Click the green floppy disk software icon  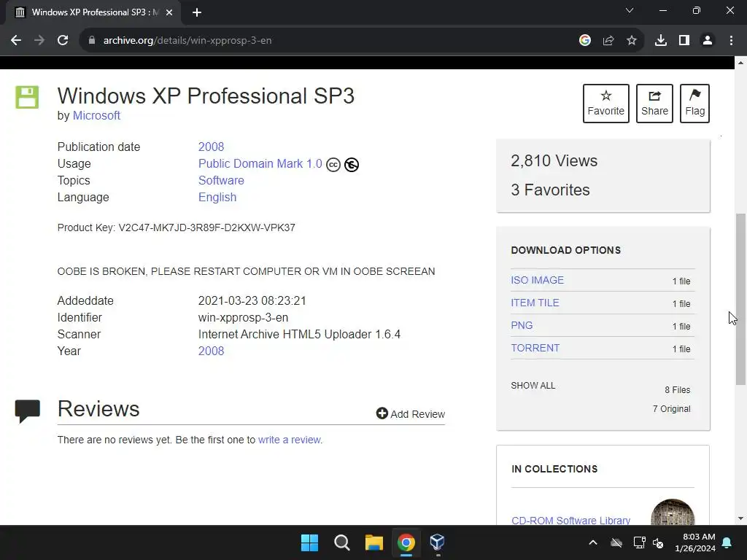coord(27,97)
